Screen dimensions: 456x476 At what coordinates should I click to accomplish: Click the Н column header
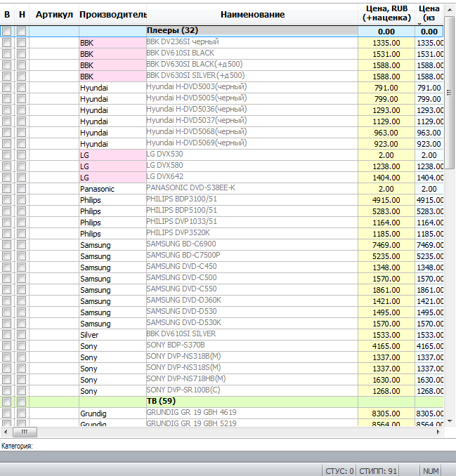click(22, 14)
